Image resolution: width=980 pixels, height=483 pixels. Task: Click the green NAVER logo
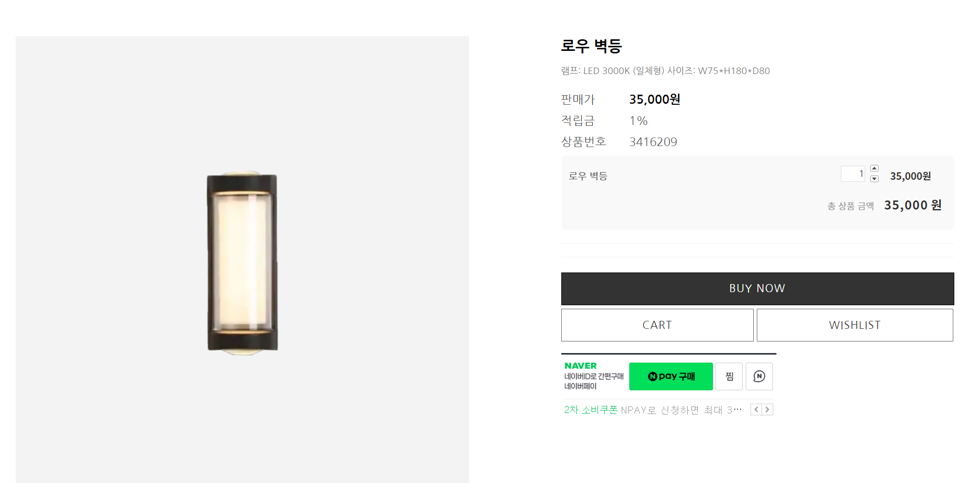pos(580,366)
